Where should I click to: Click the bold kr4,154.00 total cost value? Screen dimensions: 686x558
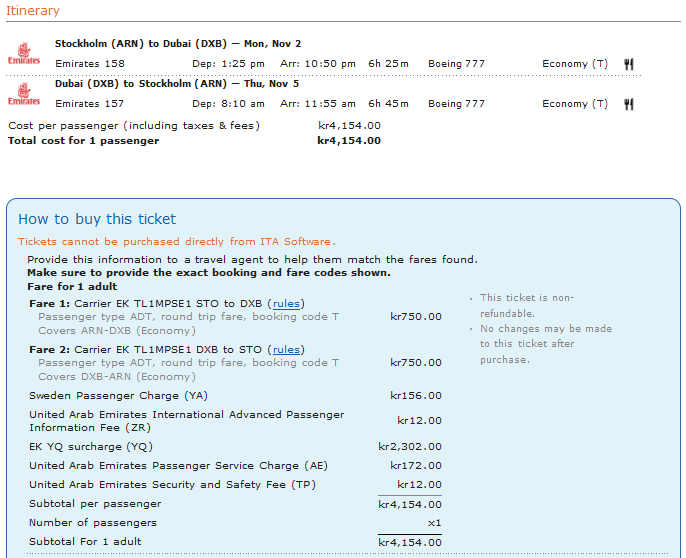(349, 141)
